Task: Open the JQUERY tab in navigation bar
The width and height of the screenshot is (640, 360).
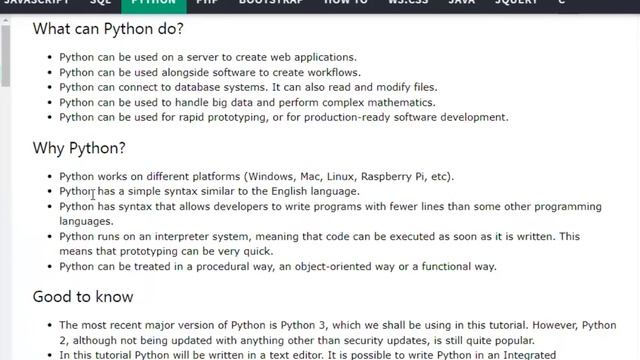Action: pyautogui.click(x=516, y=3)
